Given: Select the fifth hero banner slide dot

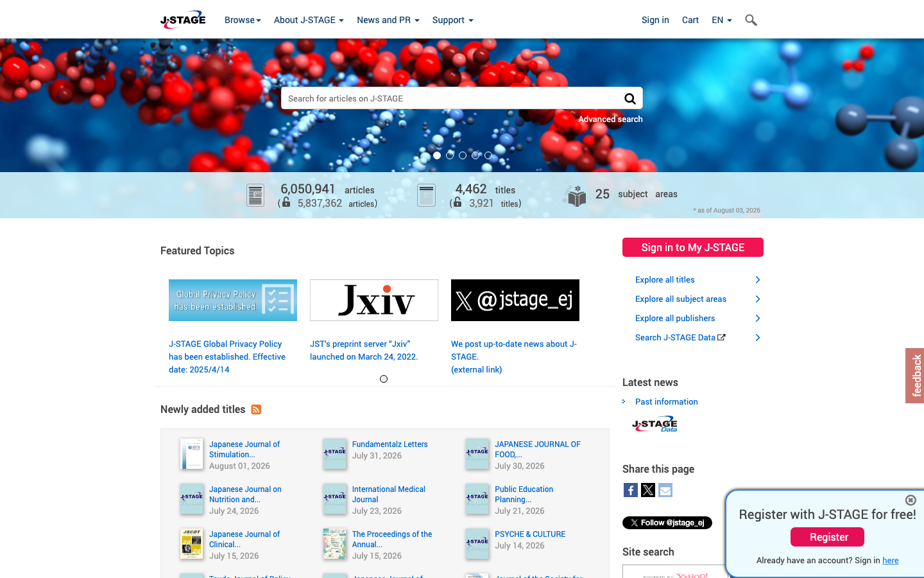Looking at the screenshot, I should tap(488, 155).
